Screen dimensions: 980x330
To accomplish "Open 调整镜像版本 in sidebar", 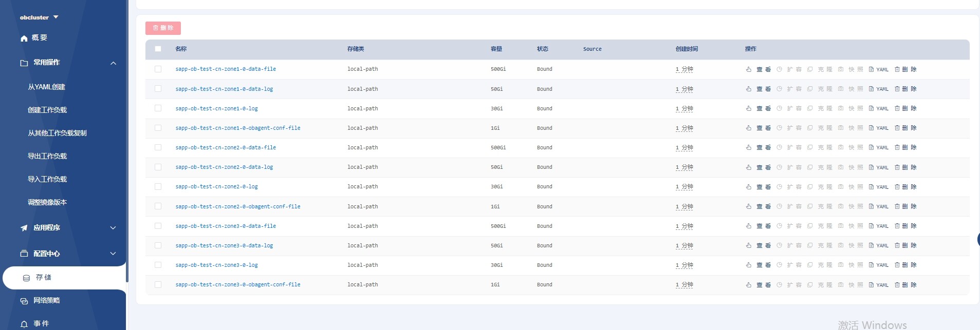I will click(x=47, y=202).
